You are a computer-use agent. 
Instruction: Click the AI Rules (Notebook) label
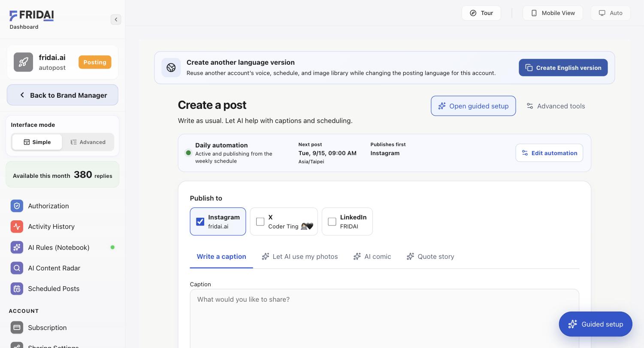(x=59, y=247)
